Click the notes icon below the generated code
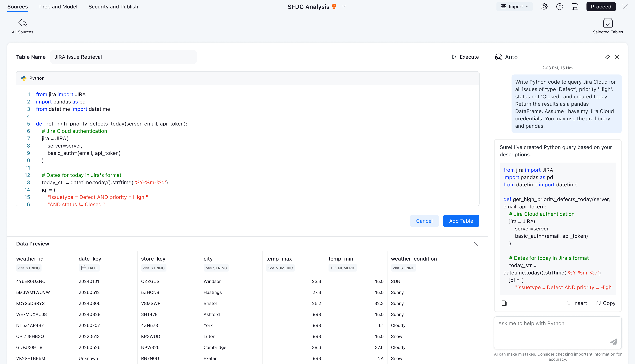Screen dimensions: 635x364 (504, 303)
